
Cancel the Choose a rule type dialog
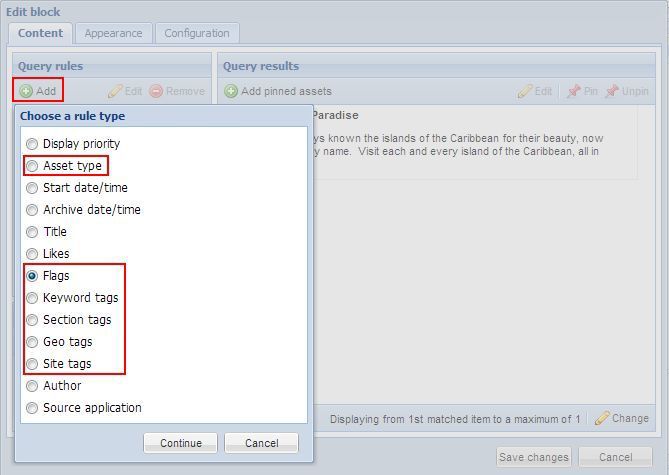(262, 443)
